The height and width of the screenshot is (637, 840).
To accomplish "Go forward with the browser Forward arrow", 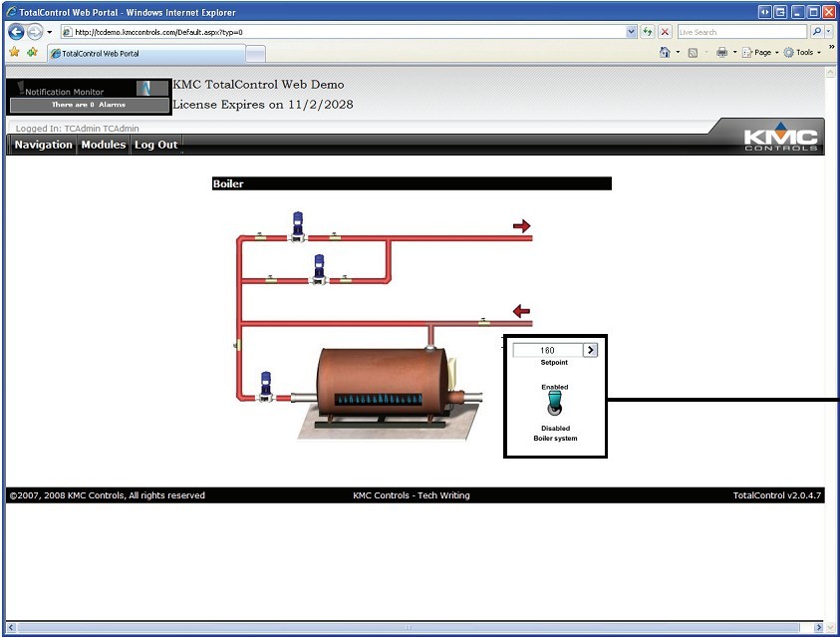I will click(x=35, y=32).
